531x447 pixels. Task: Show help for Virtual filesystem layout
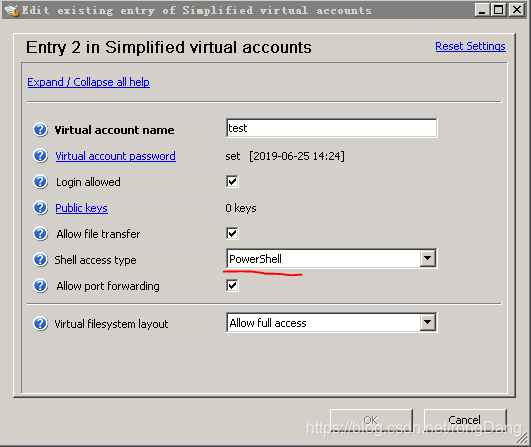[40, 324]
